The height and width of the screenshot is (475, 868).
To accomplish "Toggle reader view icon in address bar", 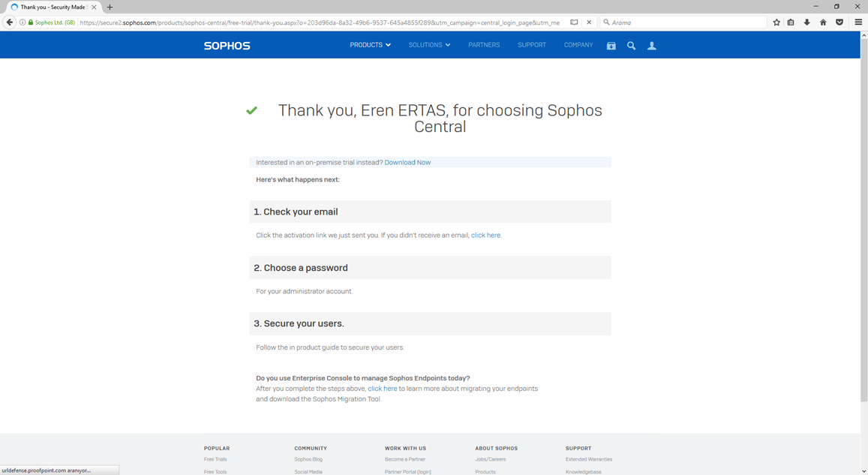I will pos(574,23).
